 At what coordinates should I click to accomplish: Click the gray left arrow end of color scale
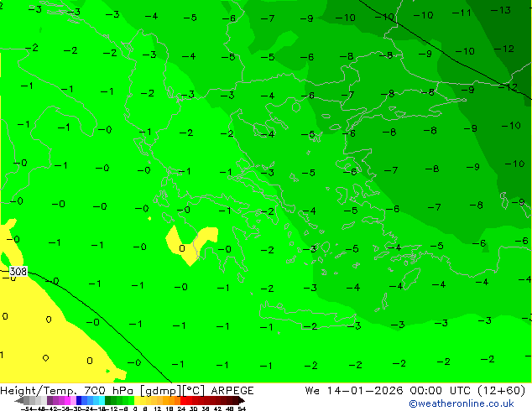19,400
